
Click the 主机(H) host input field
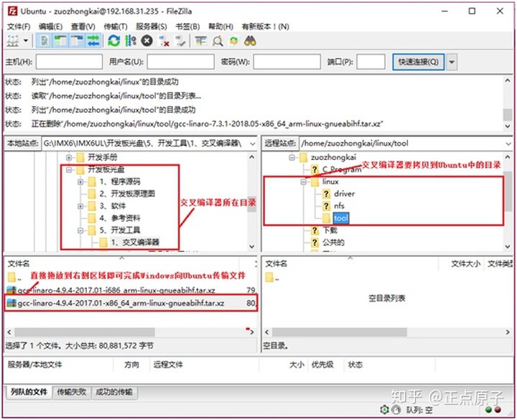69,62
